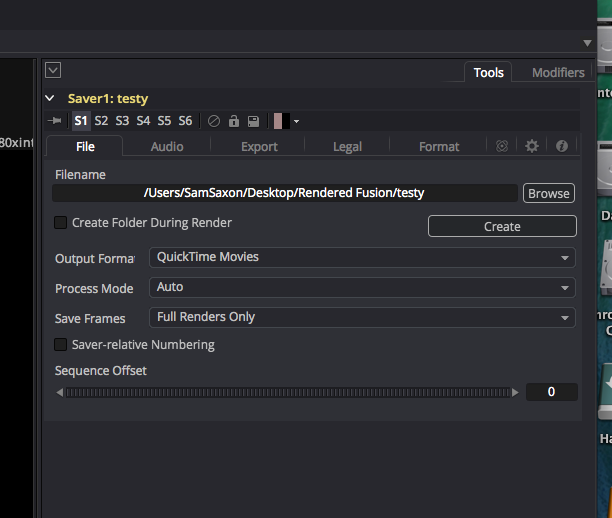This screenshot has width=612, height=518.
Task: Toggle pass-through (disable) icon for Saver1
Action: (214, 121)
